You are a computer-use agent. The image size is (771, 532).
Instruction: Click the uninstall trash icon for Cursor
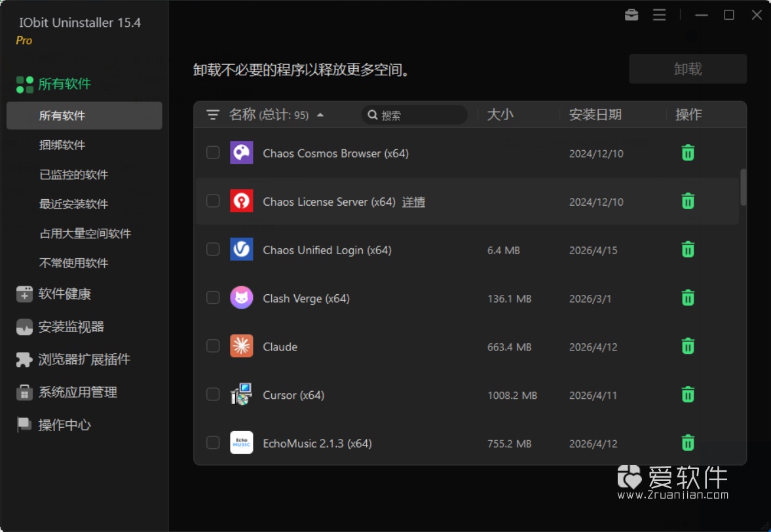point(687,394)
